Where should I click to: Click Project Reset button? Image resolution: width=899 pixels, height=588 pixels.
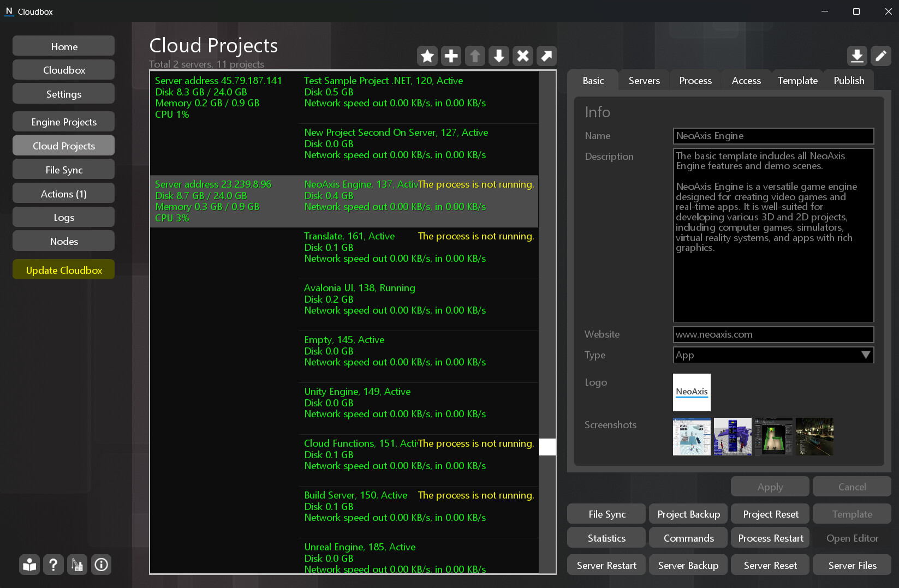[x=770, y=514]
